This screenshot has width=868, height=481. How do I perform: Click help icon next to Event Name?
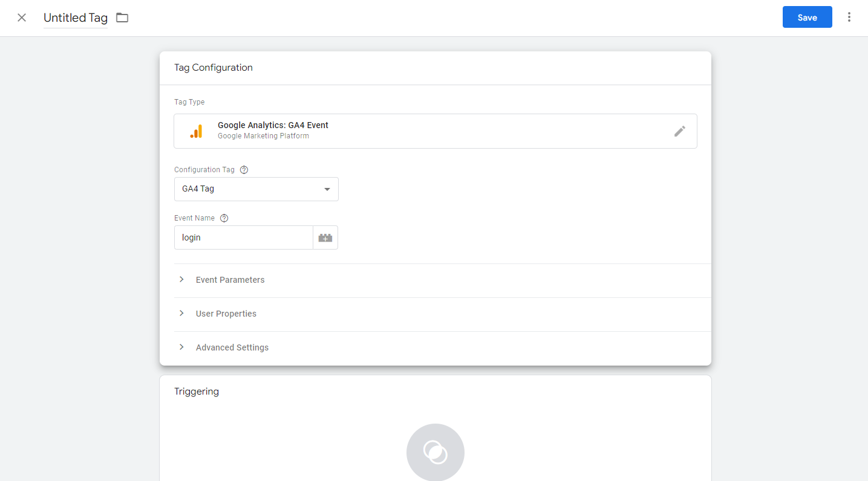point(224,218)
